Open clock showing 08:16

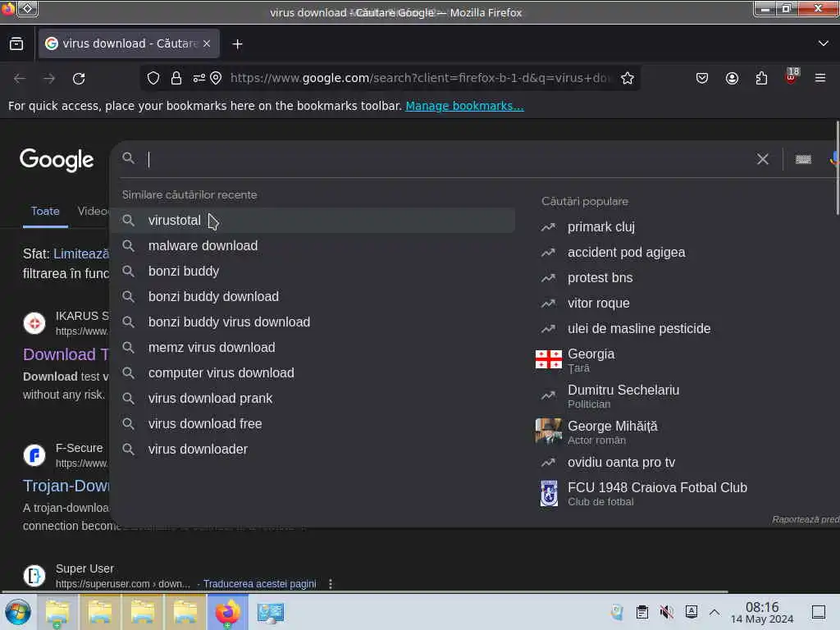762,612
